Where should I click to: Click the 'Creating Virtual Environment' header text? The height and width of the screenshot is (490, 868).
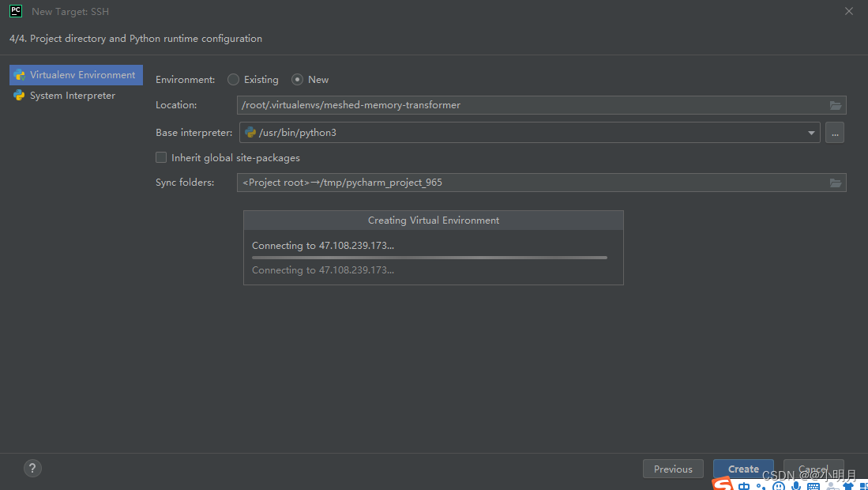coord(434,220)
